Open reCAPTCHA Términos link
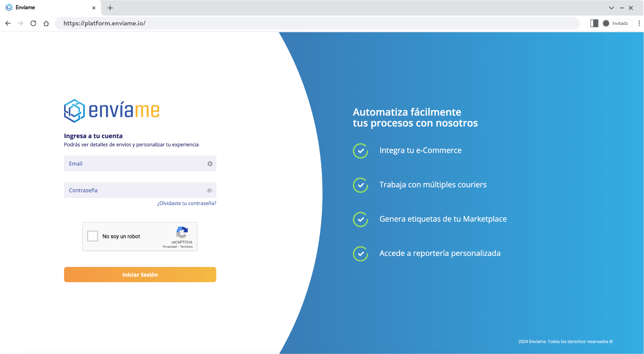 pos(186,247)
